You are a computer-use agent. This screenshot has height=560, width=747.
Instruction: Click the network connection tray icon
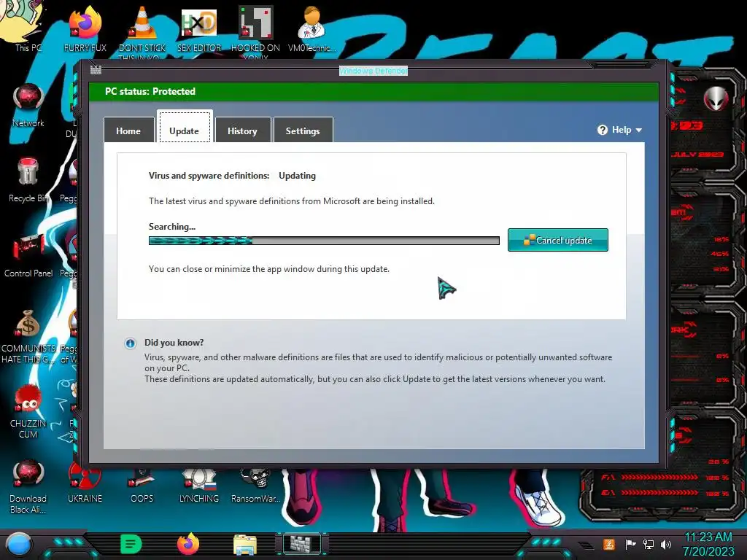pos(649,544)
